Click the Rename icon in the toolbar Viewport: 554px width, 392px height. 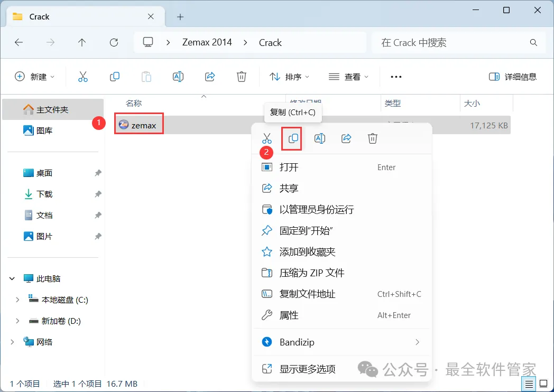click(x=178, y=77)
